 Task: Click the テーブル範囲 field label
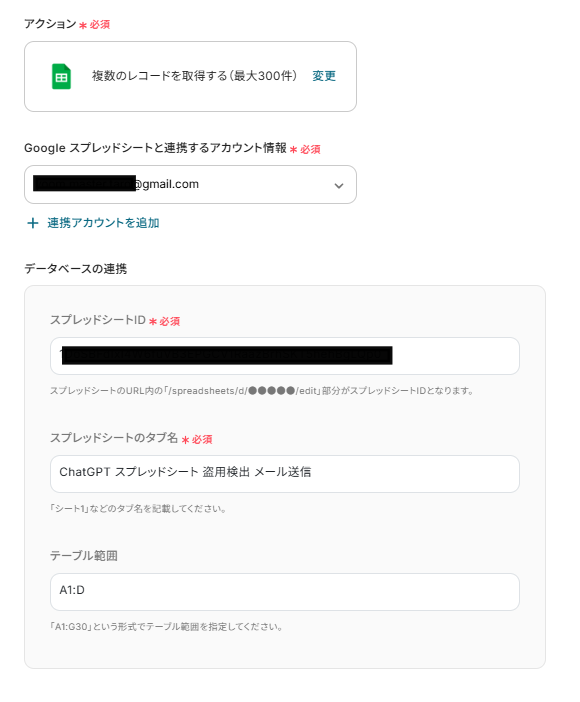click(84, 556)
